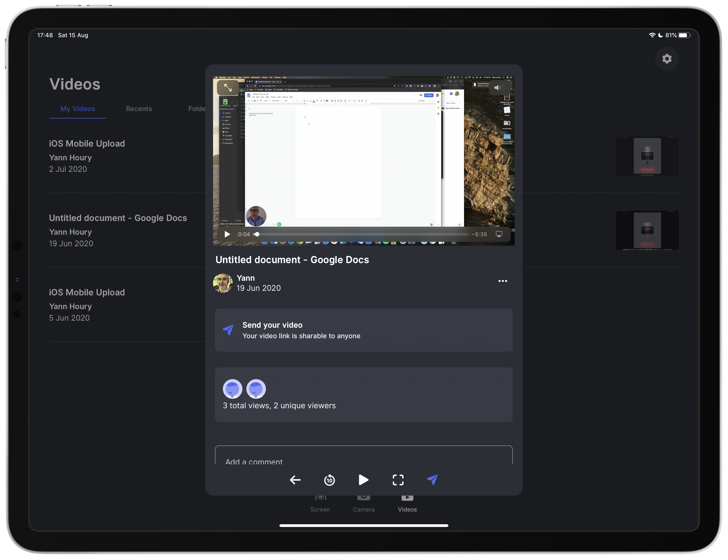Open iOS Mobile Upload from 2 Jul 2020

point(127,156)
